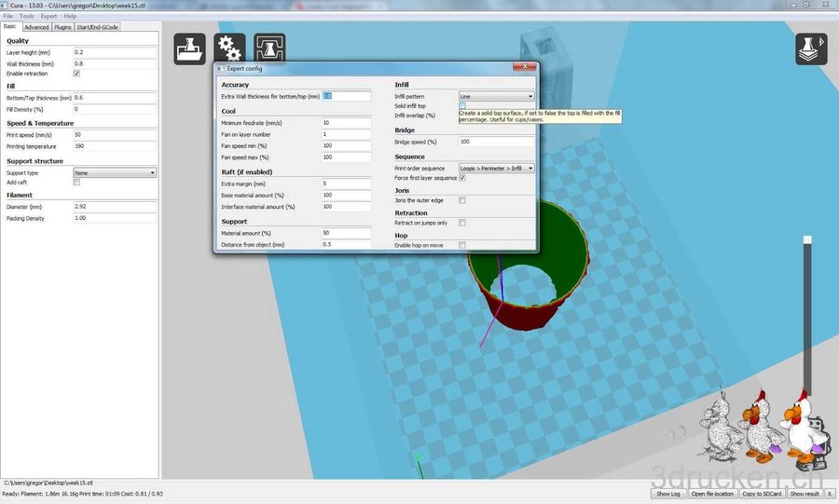This screenshot has width=839, height=504.
Task: Open the File menu
Action: click(8, 16)
